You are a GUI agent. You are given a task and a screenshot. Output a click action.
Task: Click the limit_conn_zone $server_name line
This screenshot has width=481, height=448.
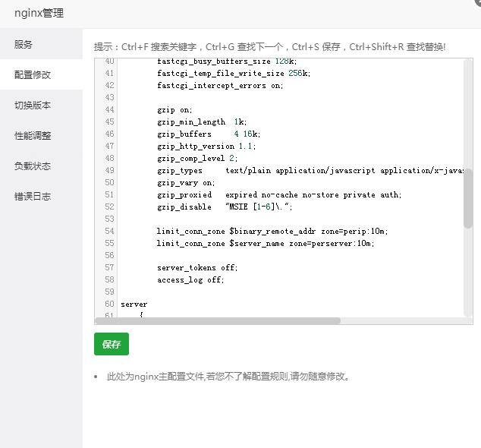[x=266, y=244]
